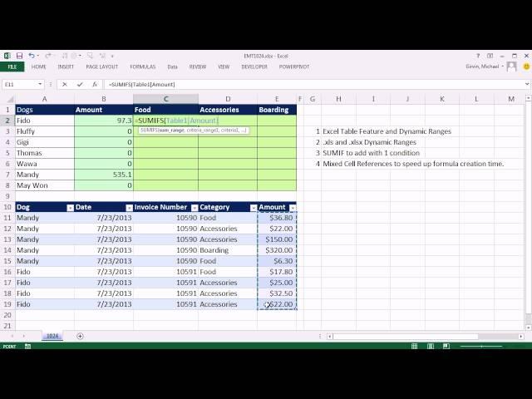Click the Select All corner triangle
532x399 pixels.
11,99
